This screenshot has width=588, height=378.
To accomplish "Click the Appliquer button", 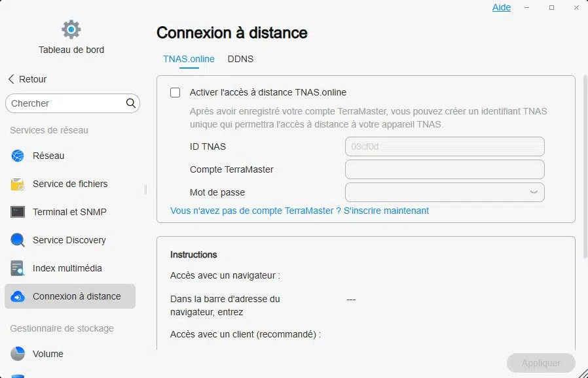I will [x=541, y=363].
